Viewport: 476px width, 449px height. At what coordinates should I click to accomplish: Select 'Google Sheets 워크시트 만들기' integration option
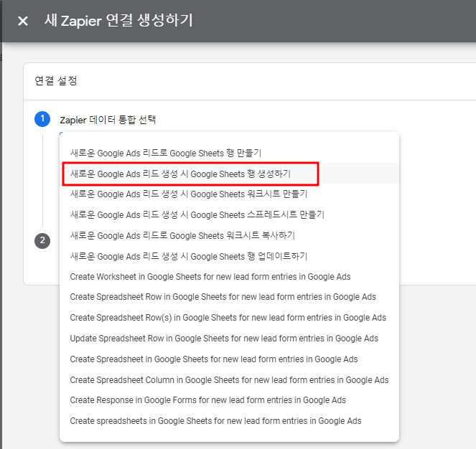coord(229,194)
